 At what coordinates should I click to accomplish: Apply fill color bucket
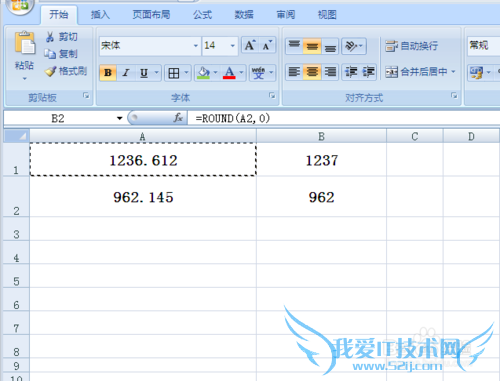(203, 73)
